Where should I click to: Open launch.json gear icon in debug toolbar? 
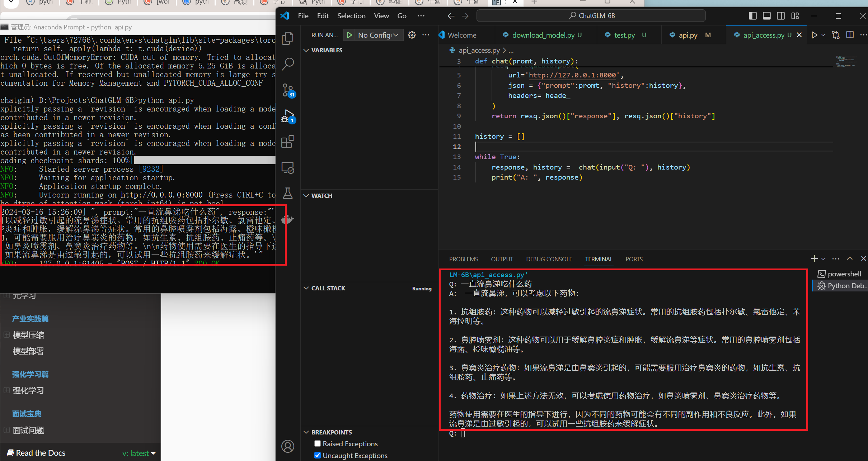pyautogui.click(x=412, y=35)
